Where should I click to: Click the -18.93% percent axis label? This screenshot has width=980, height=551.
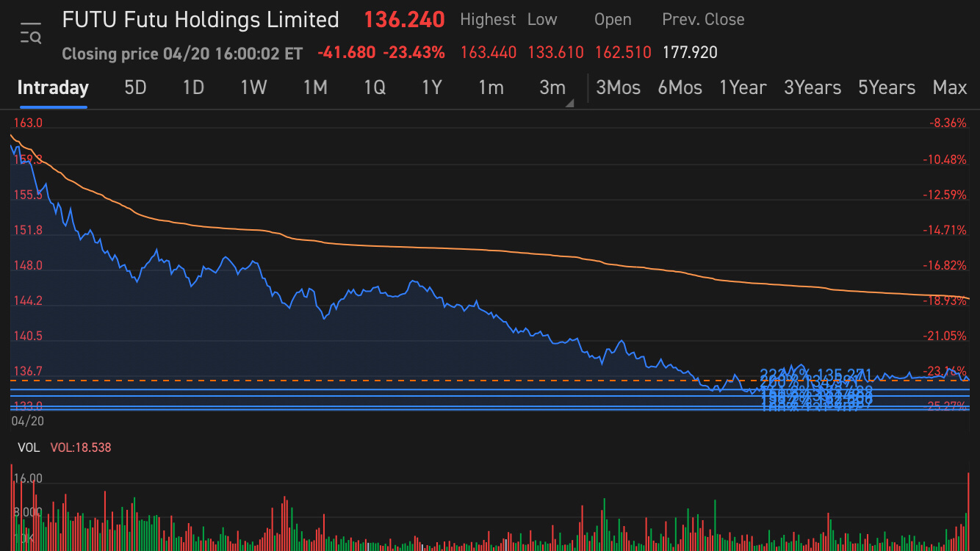(x=945, y=300)
